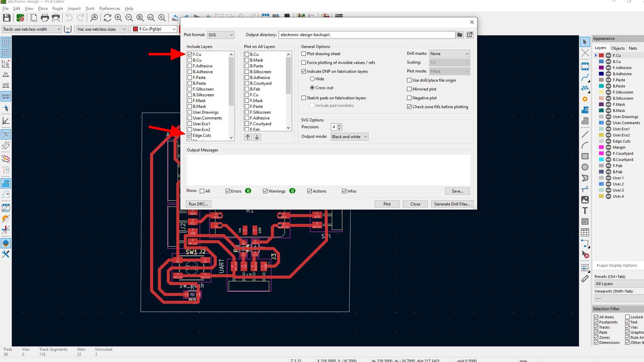Viewport: 644px width, 362px height.
Task: Click the Close button in dialog
Action: coord(415,204)
